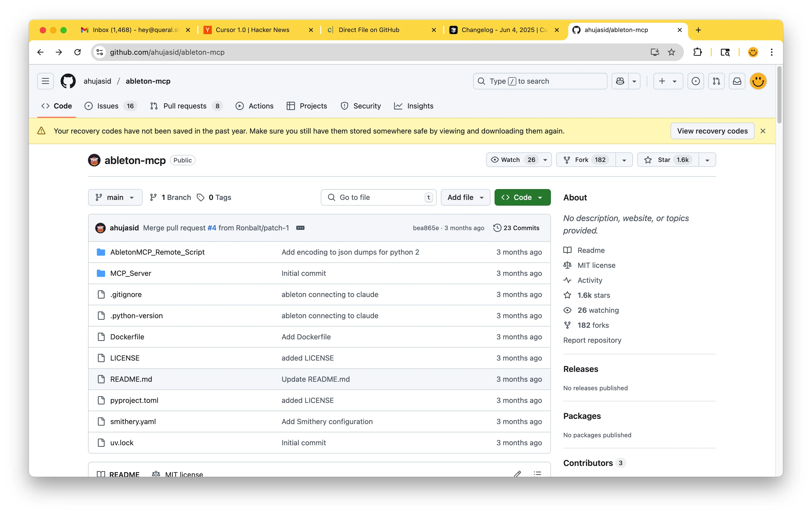Open pull requests icon in GitHub header
Viewport: 812px width, 515px height.
[x=716, y=81]
